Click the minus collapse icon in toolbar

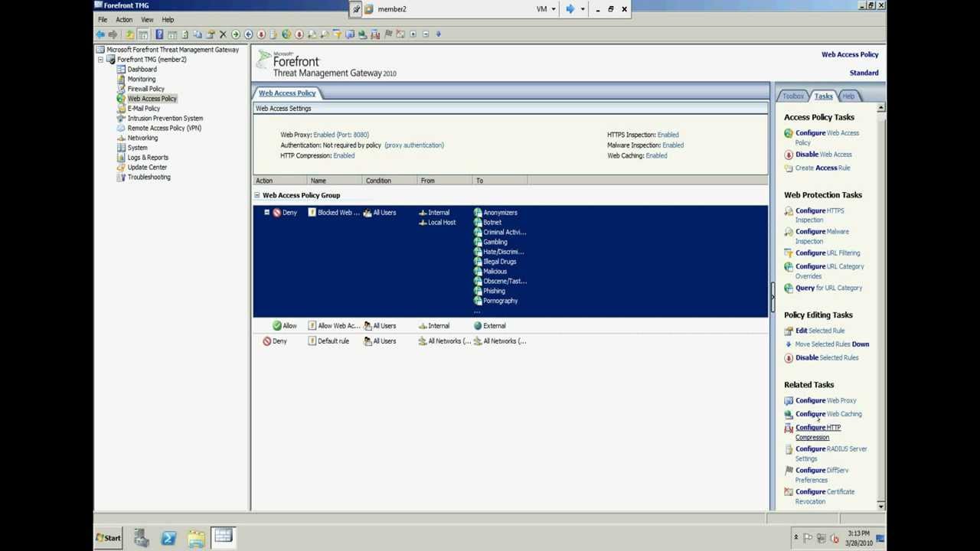[x=426, y=34]
